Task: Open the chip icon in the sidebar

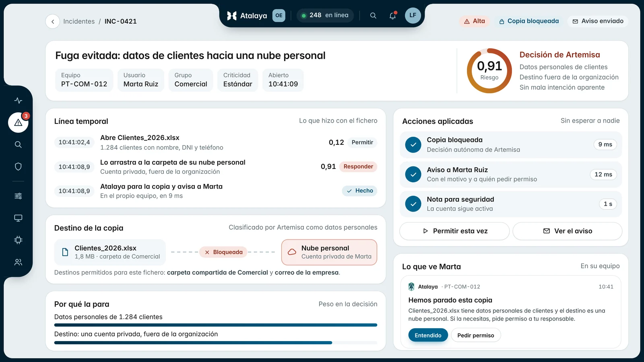Action: (18, 240)
